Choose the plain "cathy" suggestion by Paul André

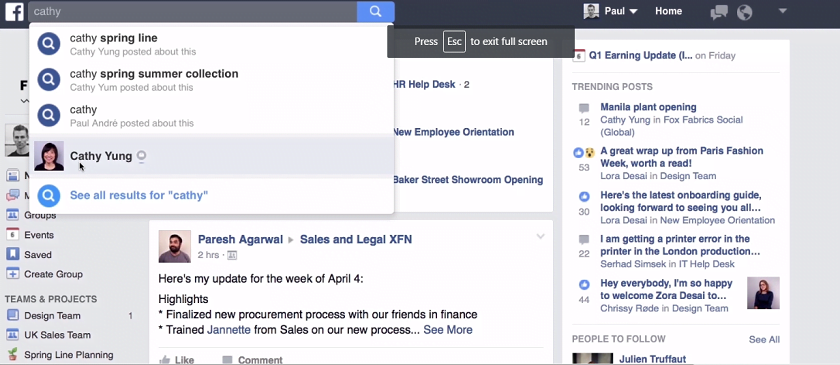(212, 116)
